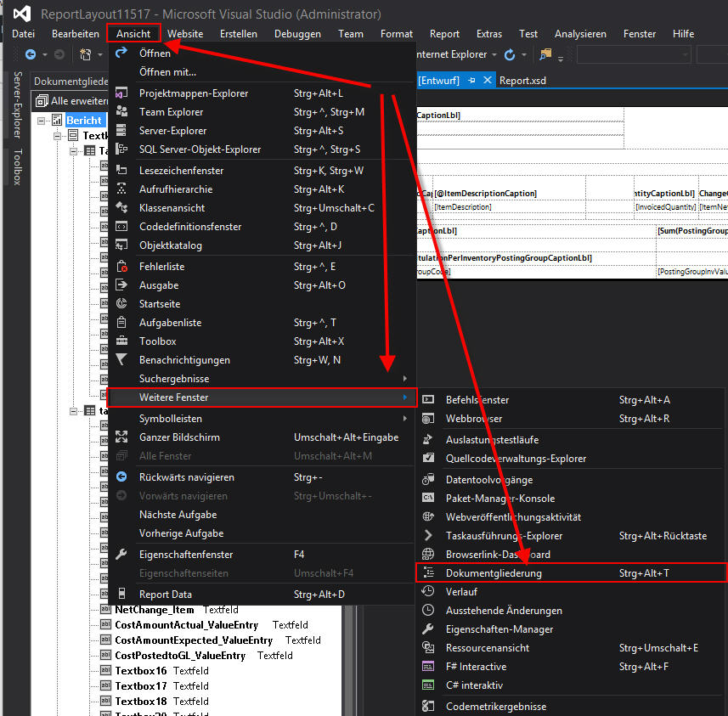The image size is (728, 716).
Task: Click the Ganzer Bildschirm icon
Action: click(x=121, y=437)
